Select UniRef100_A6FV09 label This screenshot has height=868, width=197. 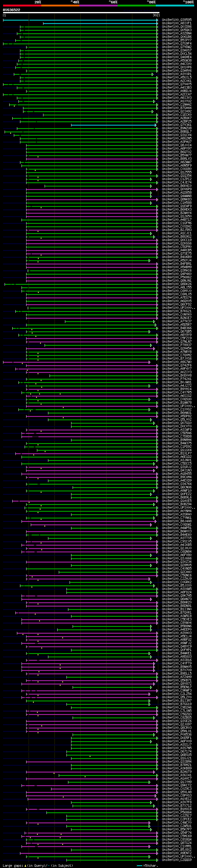point(177,741)
